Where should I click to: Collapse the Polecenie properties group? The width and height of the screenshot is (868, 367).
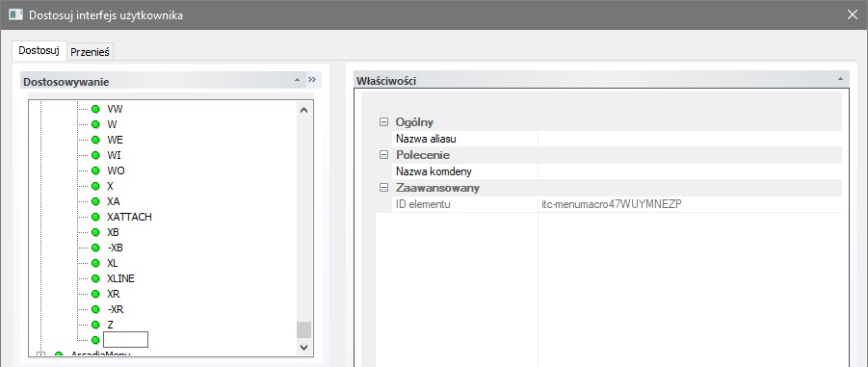[383, 155]
